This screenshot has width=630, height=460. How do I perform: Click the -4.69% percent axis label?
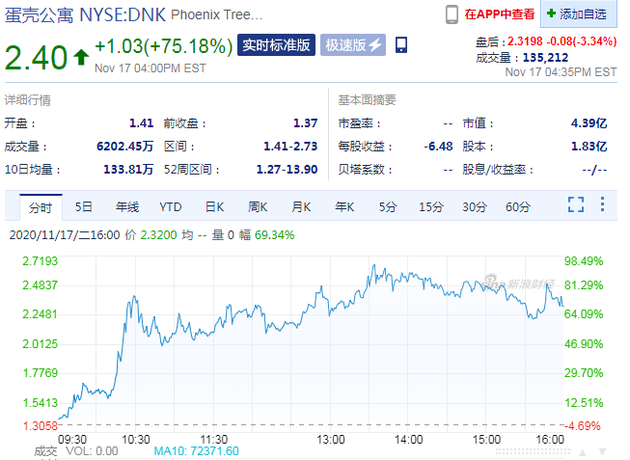coord(583,425)
